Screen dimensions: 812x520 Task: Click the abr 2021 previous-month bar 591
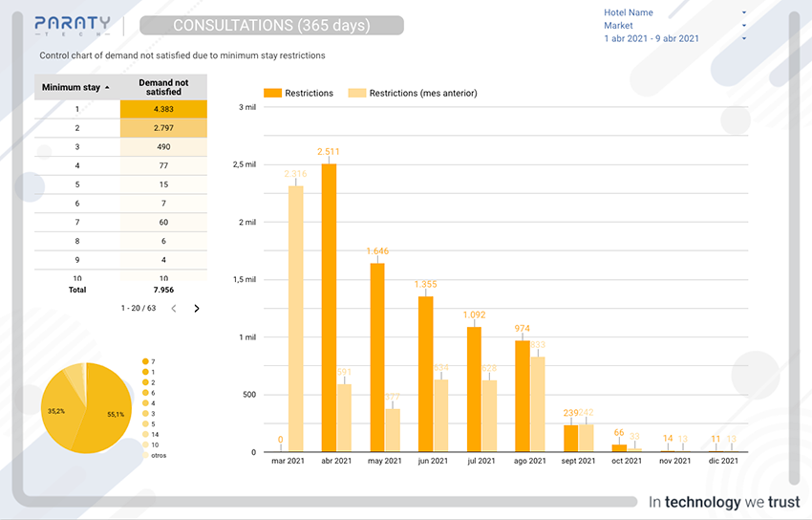pos(344,418)
